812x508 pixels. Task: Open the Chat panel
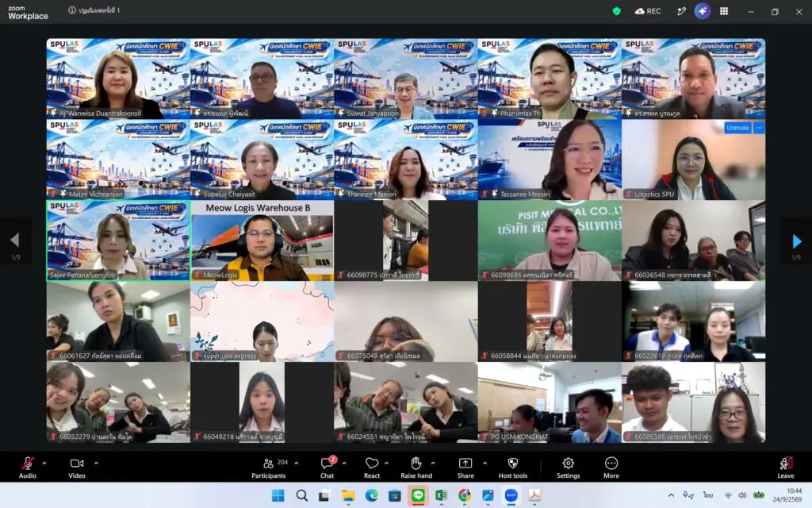[327, 464]
